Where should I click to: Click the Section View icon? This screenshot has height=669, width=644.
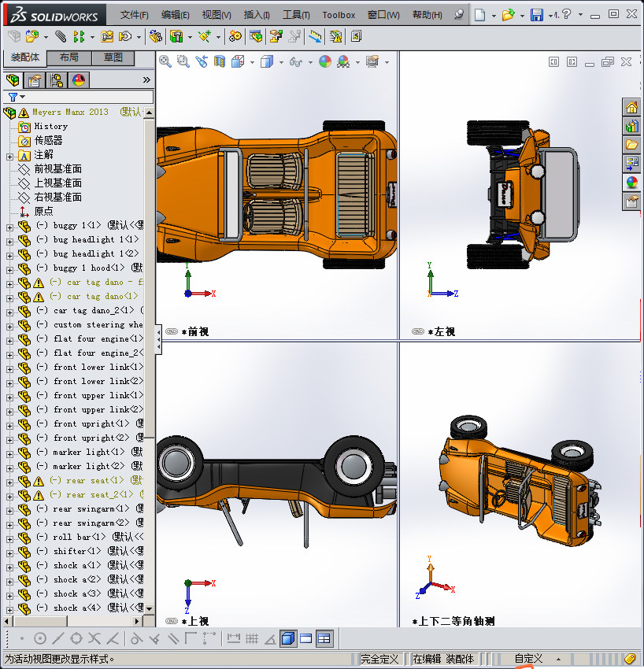pos(220,62)
